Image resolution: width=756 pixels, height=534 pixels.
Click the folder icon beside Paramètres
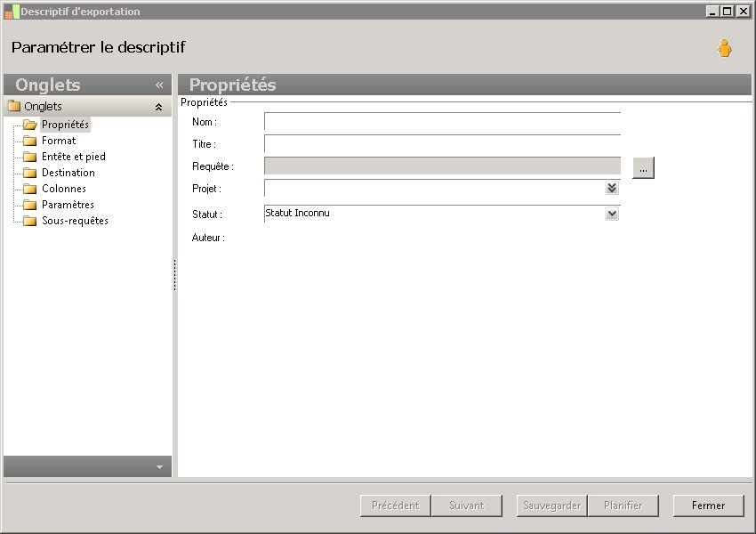click(30, 205)
